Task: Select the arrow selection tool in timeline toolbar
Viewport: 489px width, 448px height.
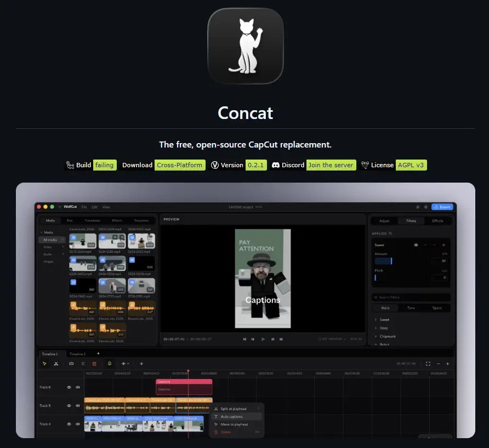Action: 44,364
